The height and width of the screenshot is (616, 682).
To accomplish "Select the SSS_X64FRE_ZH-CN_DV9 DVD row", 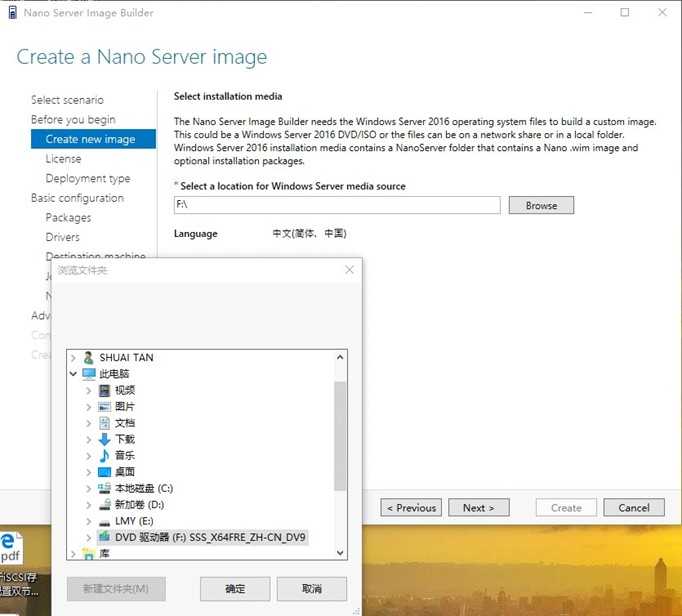I will click(x=203, y=537).
